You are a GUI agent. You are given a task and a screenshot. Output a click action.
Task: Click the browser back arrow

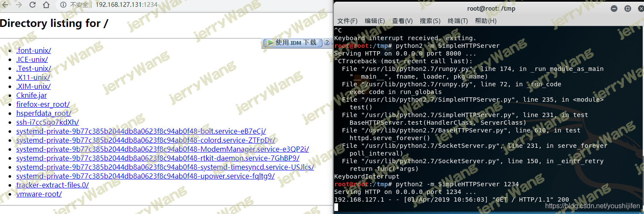coord(5,5)
